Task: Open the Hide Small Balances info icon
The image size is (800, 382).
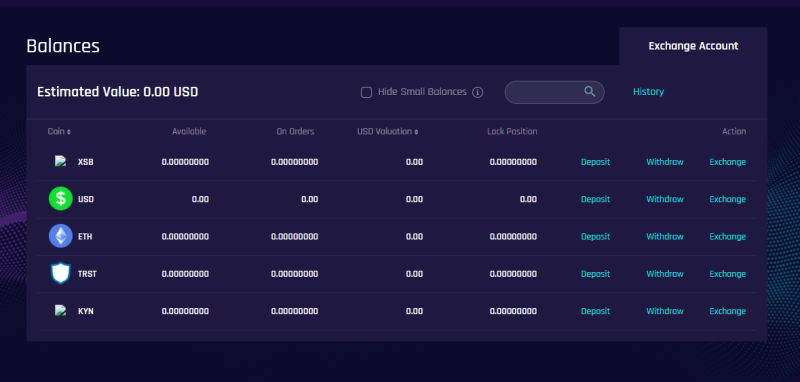Action: pyautogui.click(x=478, y=92)
